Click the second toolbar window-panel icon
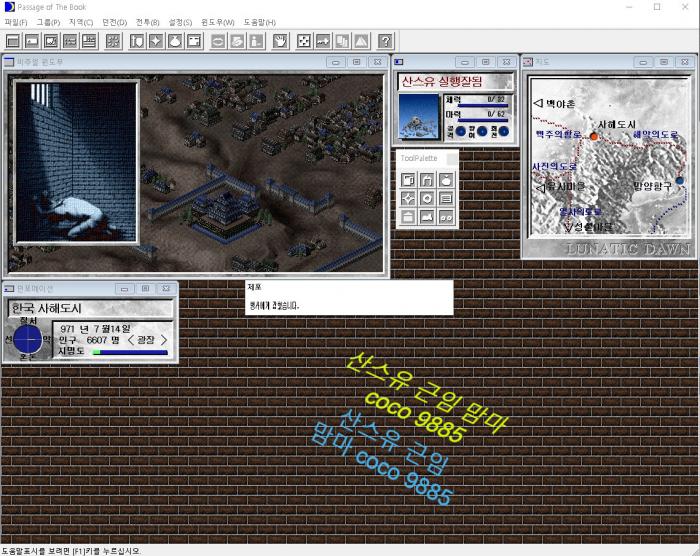 click(x=32, y=41)
